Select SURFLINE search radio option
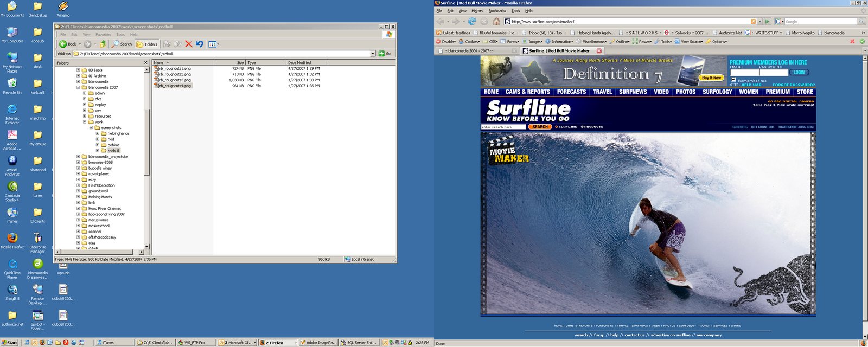The image size is (868, 347). (556, 127)
